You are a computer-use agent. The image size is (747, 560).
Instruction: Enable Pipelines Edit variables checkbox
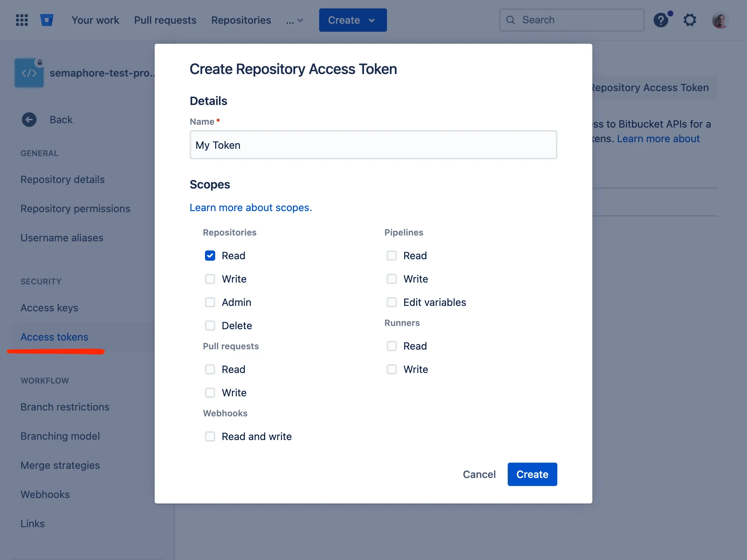pos(392,302)
